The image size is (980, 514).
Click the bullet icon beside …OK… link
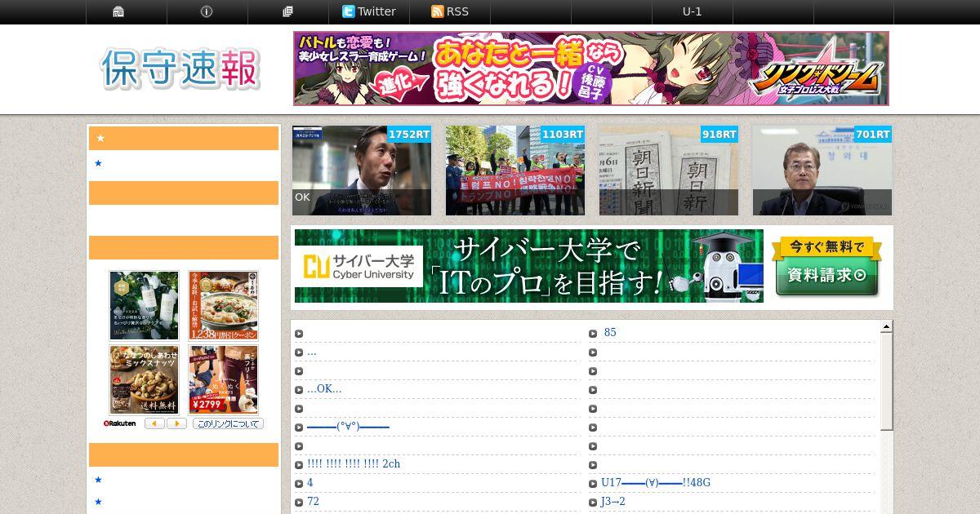(x=299, y=390)
